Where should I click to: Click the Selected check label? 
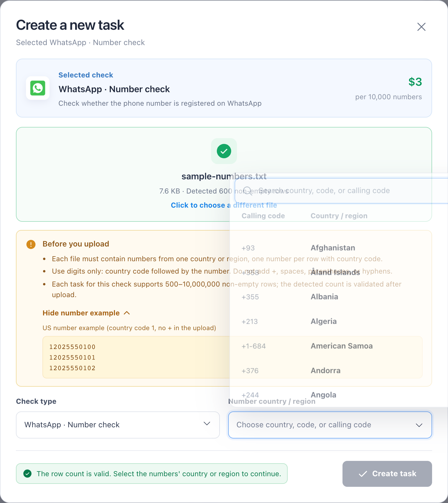[x=86, y=75]
